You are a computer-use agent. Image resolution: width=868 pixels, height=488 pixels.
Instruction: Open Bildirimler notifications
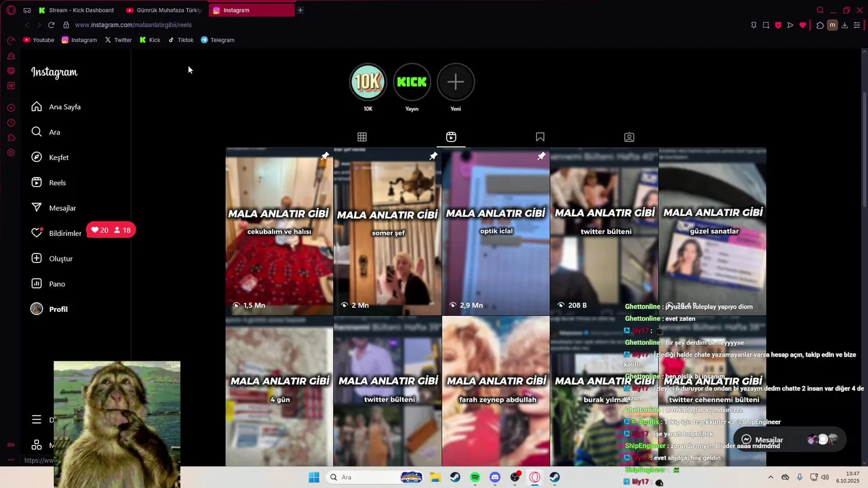[x=56, y=233]
